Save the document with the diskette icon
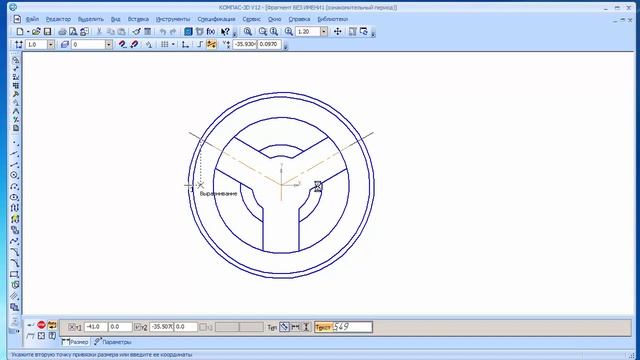Image resolution: width=640 pixels, height=360 pixels. point(47,31)
